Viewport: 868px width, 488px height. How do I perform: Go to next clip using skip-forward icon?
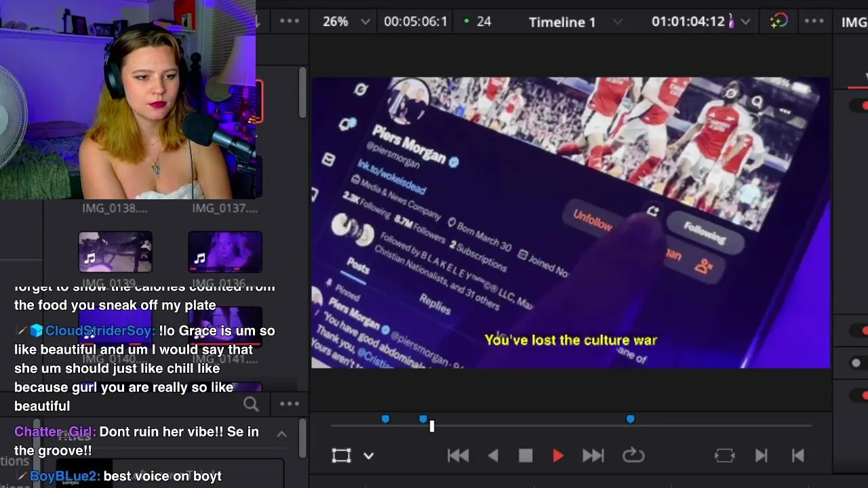coord(761,455)
